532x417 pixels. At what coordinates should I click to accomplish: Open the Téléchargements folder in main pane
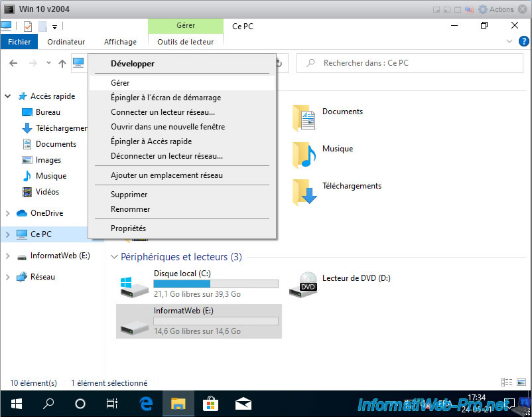point(304,192)
